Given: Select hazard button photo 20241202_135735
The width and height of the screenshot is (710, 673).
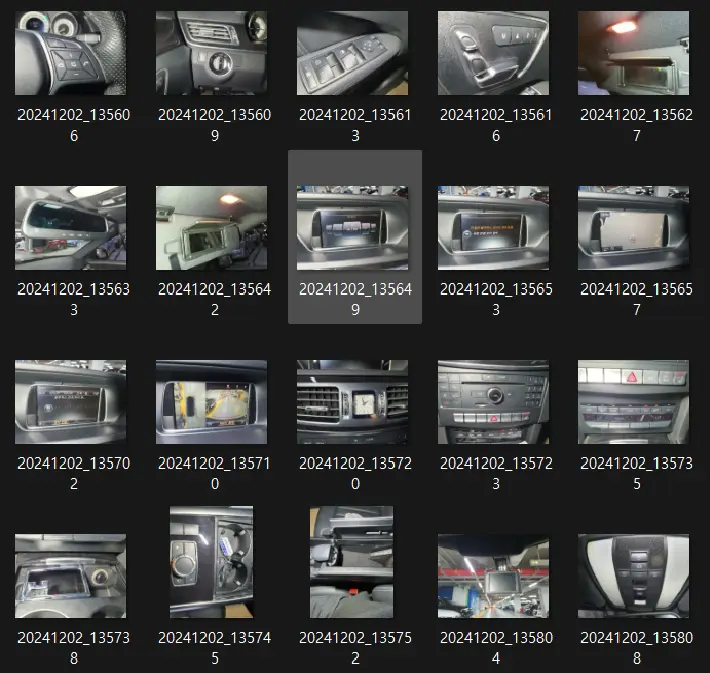Looking at the screenshot, I should pos(633,402).
